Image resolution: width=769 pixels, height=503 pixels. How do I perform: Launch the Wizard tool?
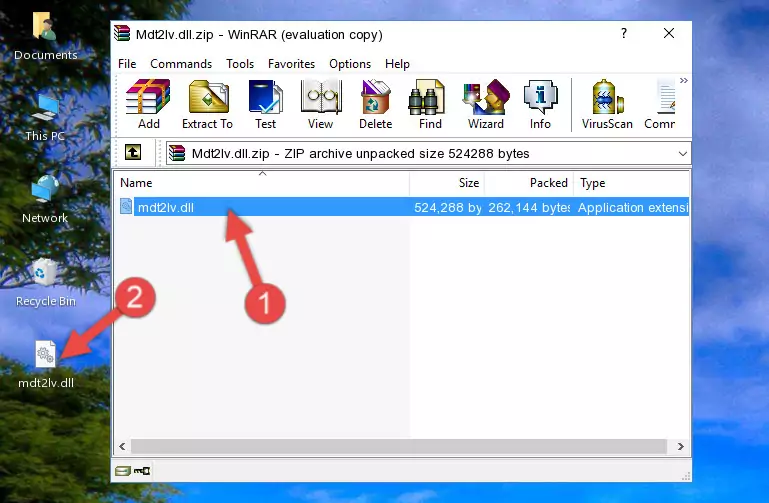point(486,105)
